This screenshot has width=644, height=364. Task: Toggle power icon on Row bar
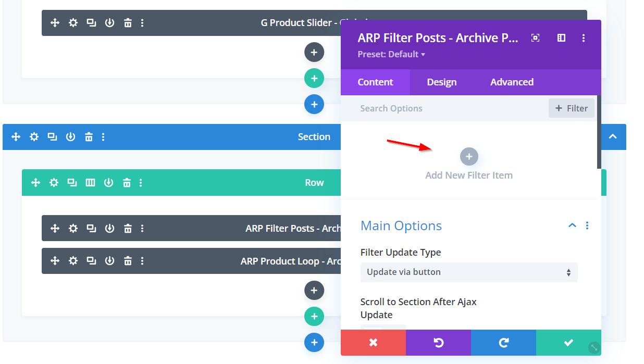pos(108,183)
